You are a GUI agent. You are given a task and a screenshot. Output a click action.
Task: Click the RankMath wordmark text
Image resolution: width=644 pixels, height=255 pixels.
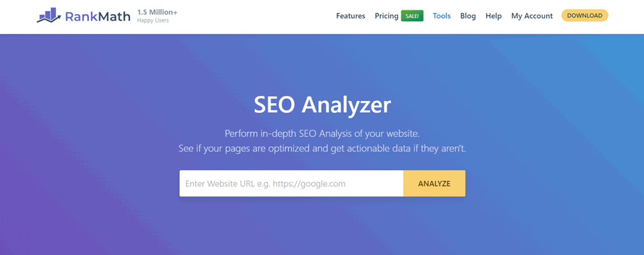coord(98,17)
